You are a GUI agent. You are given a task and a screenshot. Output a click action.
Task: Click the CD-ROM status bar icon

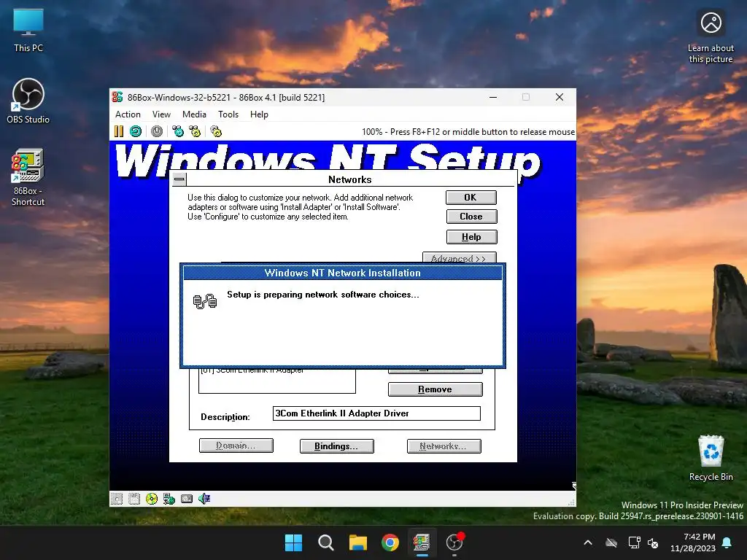[152, 499]
